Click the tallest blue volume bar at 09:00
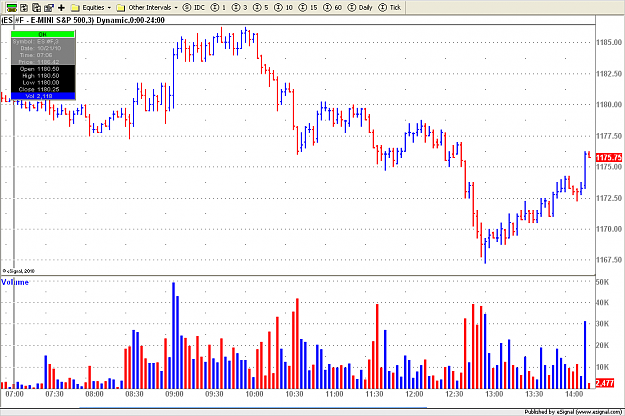Viewport: 625px width, 416px height. (x=173, y=336)
